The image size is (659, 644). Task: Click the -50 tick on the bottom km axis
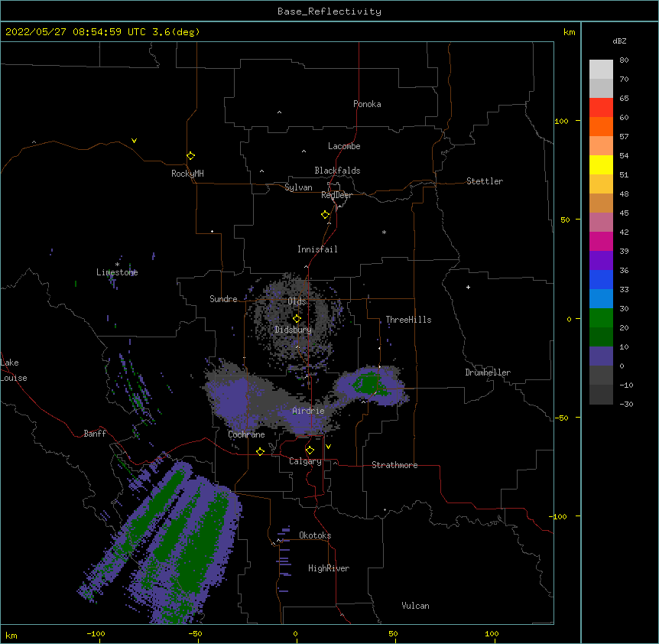tap(195, 633)
